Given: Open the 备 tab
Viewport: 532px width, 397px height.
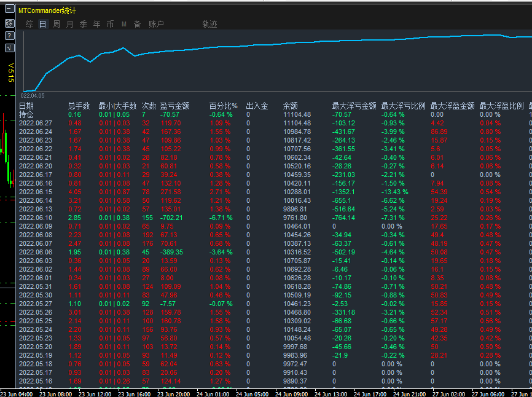Looking at the screenshot, I should 137,25.
